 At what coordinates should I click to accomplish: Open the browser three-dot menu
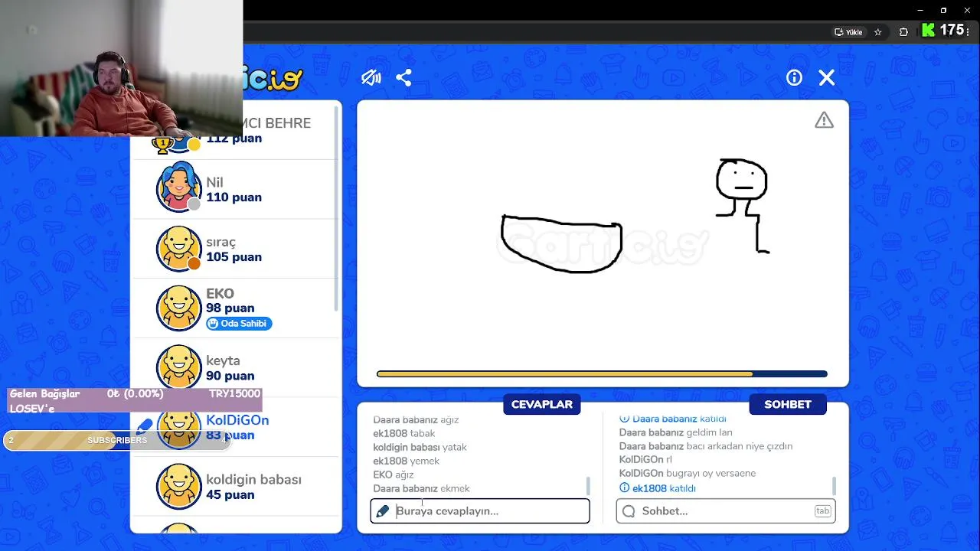tap(968, 32)
